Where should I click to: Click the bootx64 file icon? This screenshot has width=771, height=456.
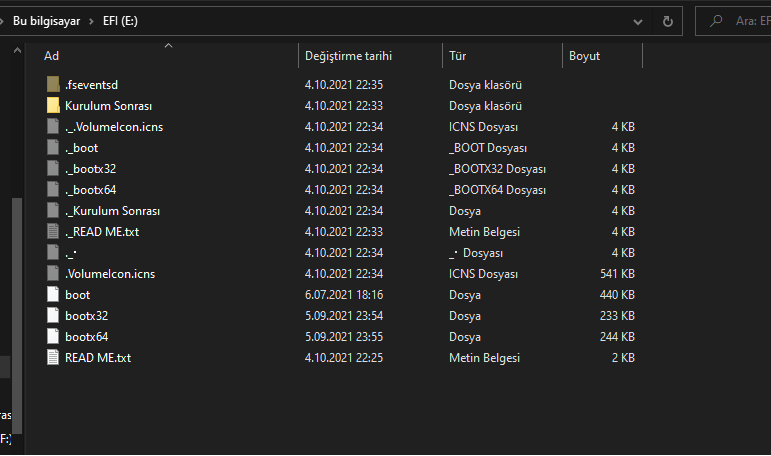click(x=53, y=337)
